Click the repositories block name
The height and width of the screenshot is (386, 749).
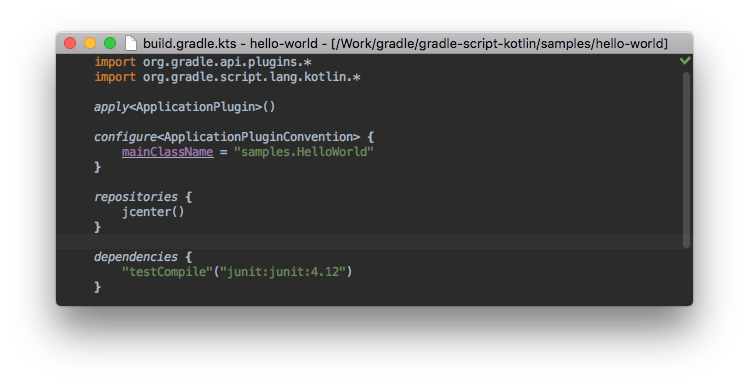136,197
